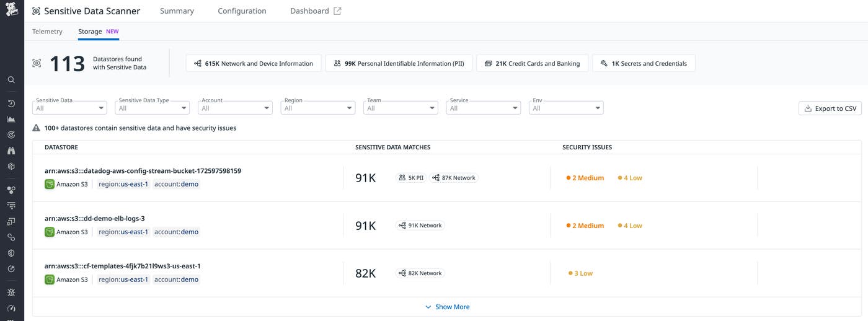The height and width of the screenshot is (321, 868).
Task: Click scanner icon beside 113 datastores count
Action: [37, 63]
